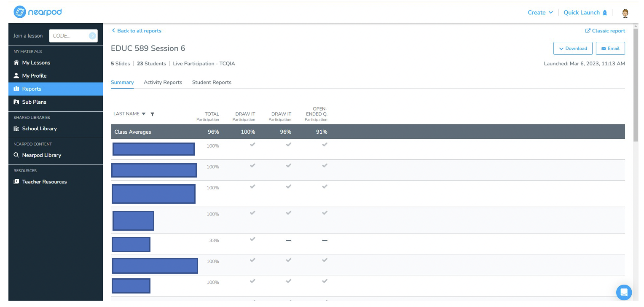Open the Classic report link
Viewport: 644px width, 307px height.
[x=605, y=31]
